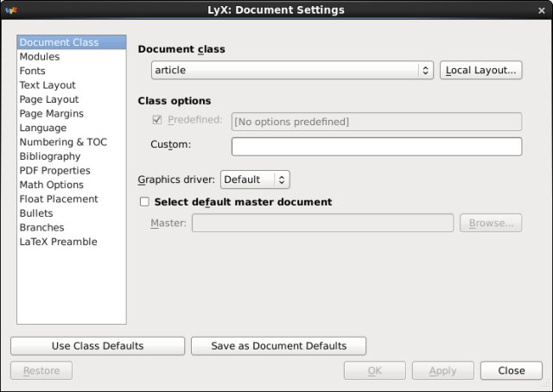
Task: Switch to Bibliography settings
Action: (50, 156)
